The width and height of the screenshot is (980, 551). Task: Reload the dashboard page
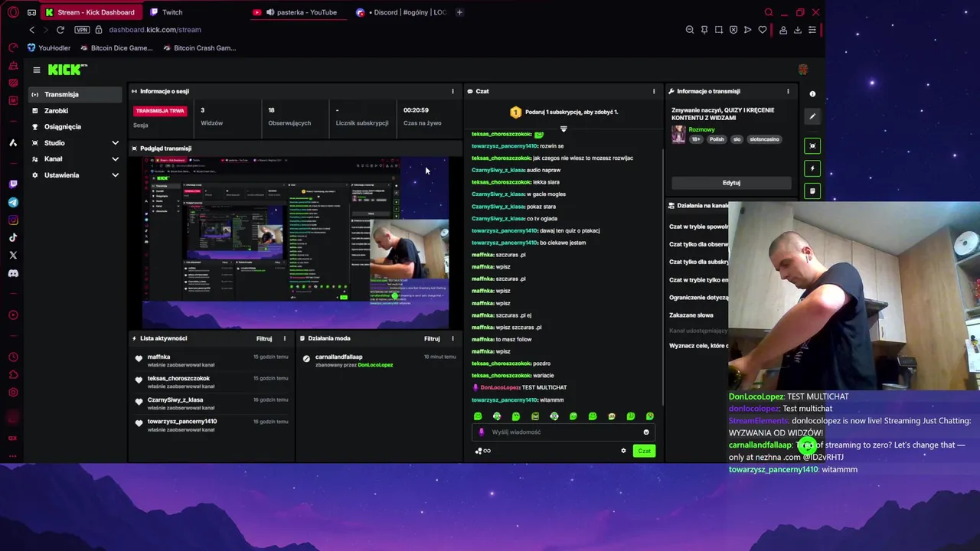tap(60, 30)
